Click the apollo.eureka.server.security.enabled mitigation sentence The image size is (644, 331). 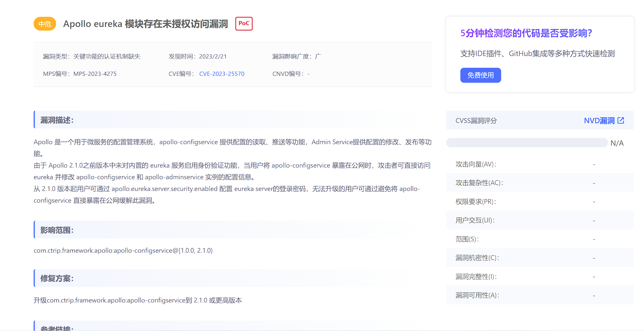point(227,195)
